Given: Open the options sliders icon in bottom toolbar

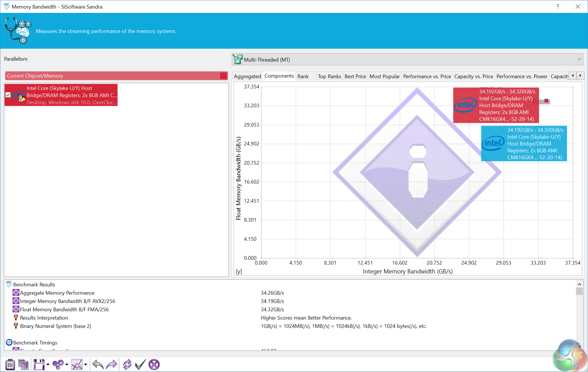Looking at the screenshot, I should coord(10,365).
